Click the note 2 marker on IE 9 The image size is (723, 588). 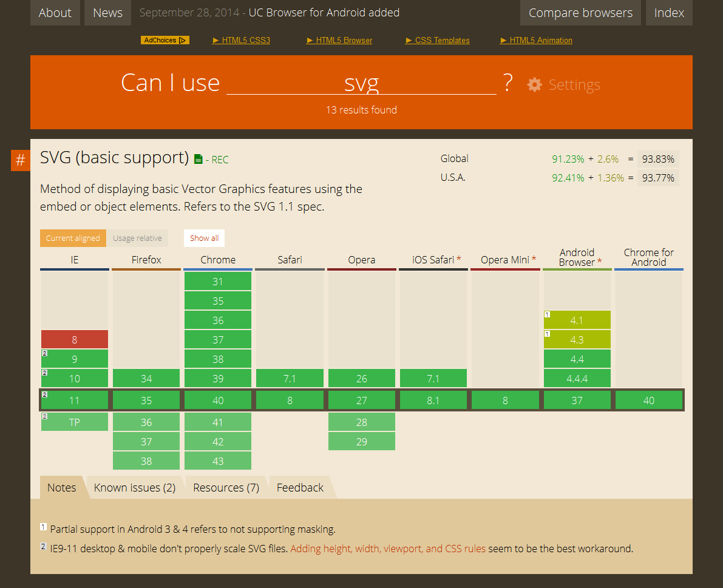point(45,353)
